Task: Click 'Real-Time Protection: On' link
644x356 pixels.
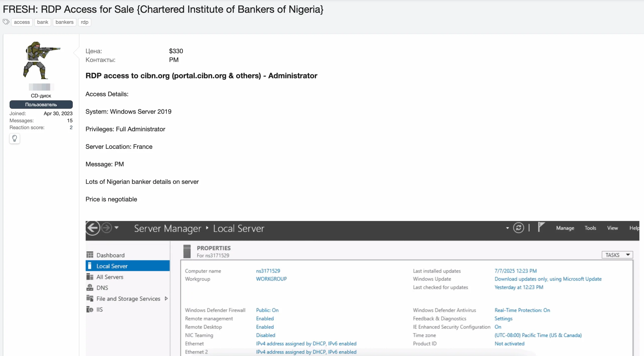Action: [x=522, y=310]
